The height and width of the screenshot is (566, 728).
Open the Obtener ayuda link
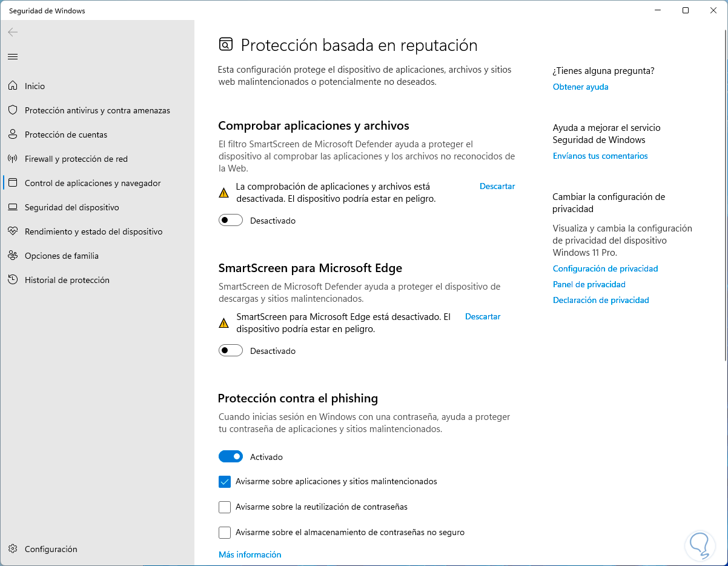(580, 87)
